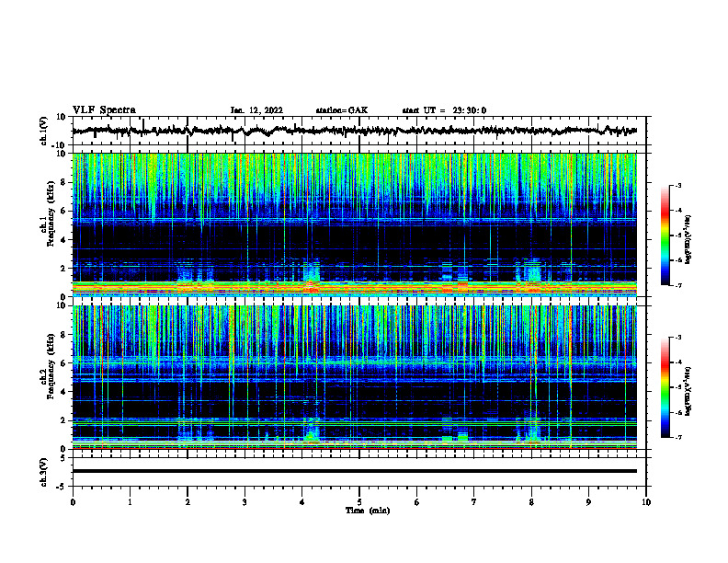The image size is (728, 563).
Task: Click the "Time (min)" axis label
Action: click(x=368, y=511)
